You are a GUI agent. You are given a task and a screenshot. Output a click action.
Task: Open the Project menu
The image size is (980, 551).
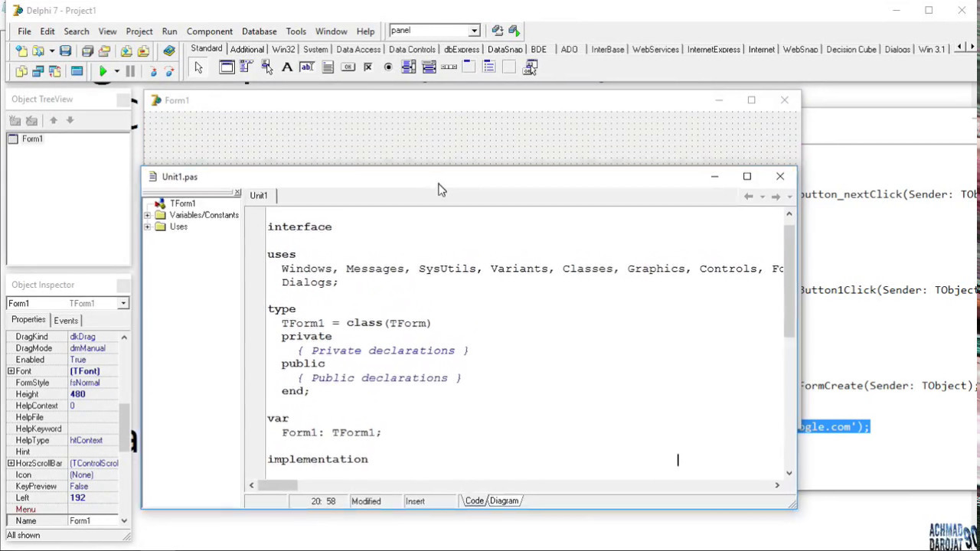pos(139,31)
